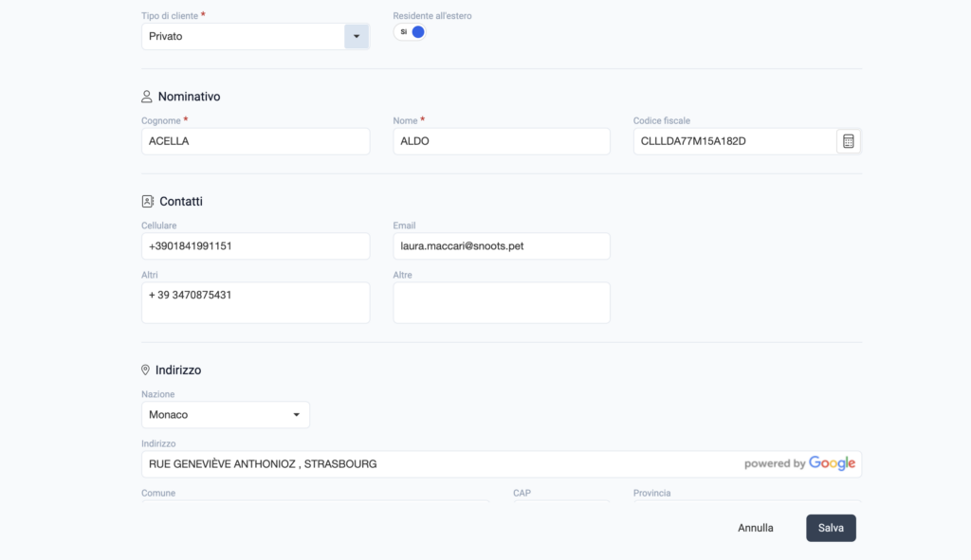The image size is (971, 560).
Task: Focus the Nome field containing ALDO
Action: click(501, 141)
